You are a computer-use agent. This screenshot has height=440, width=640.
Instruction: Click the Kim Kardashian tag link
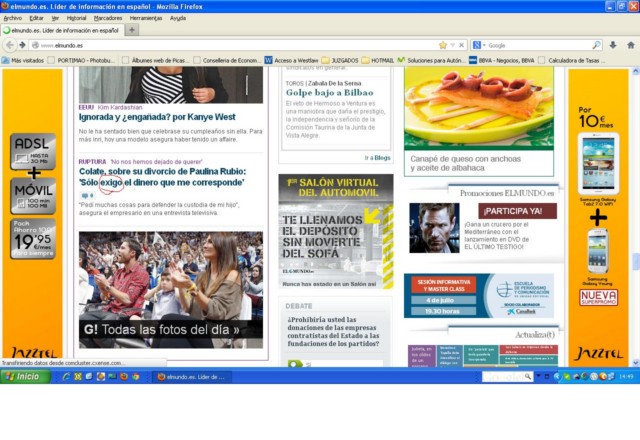[x=120, y=107]
